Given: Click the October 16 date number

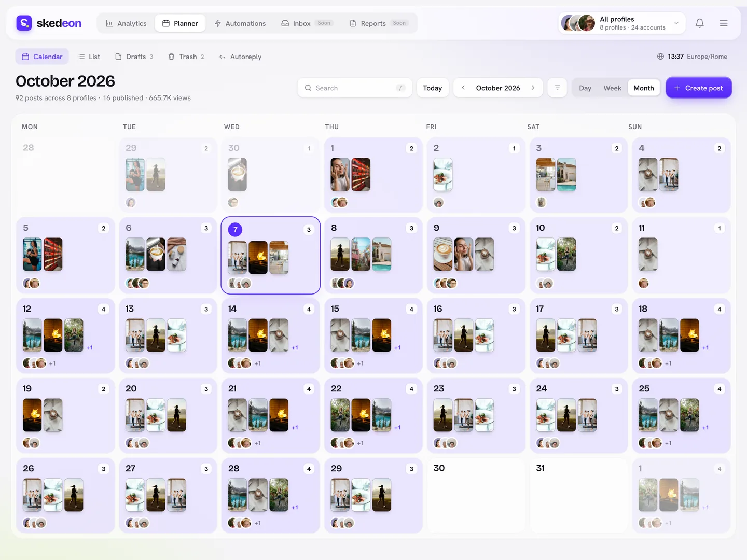Looking at the screenshot, I should click(438, 309).
